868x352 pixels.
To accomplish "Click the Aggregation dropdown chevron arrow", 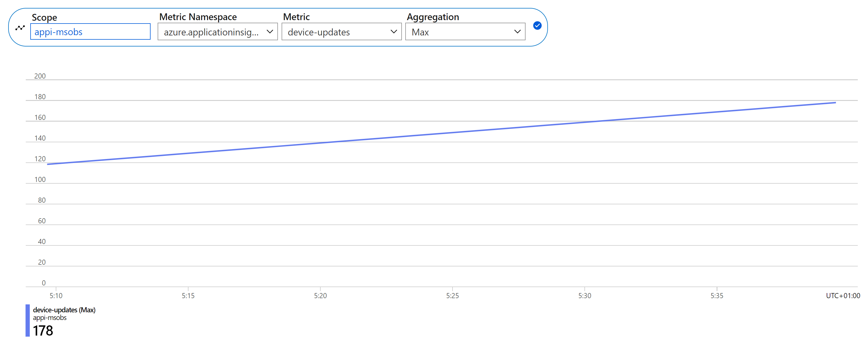I will (517, 32).
